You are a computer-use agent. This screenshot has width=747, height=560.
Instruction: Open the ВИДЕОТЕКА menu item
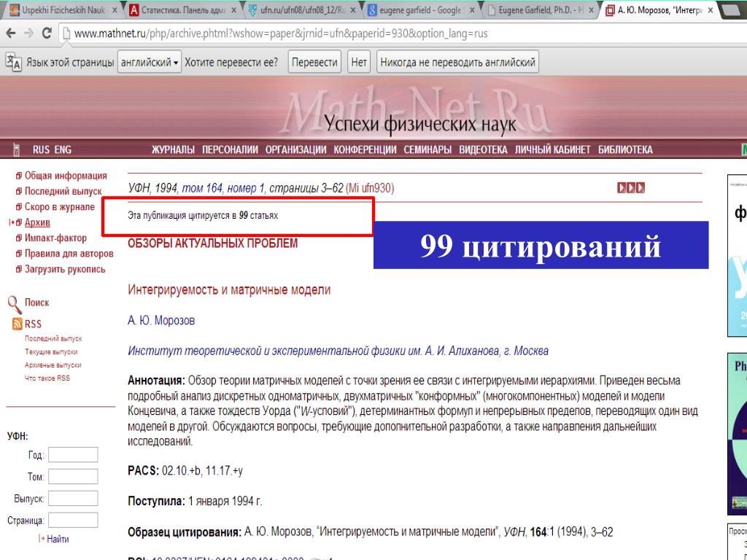(x=483, y=150)
